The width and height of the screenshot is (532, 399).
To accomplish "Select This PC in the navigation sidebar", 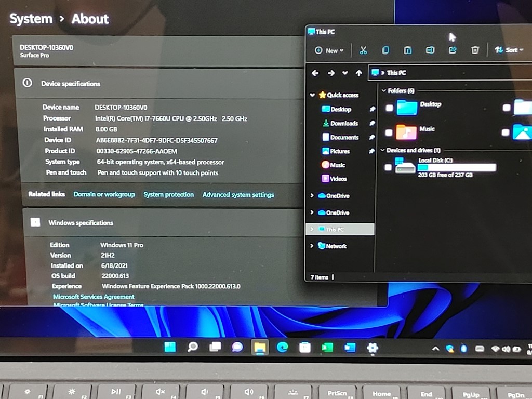I will click(340, 229).
